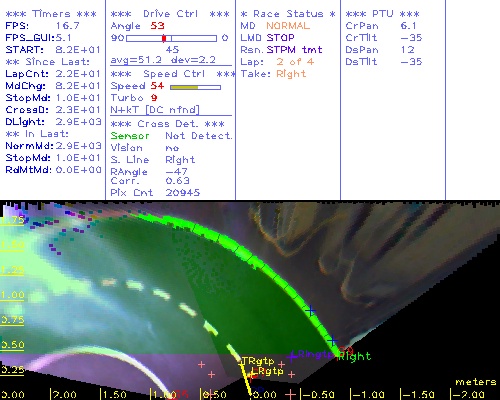Click the Take: Right status text
This screenshot has width=500, height=400.
[x=273, y=74]
